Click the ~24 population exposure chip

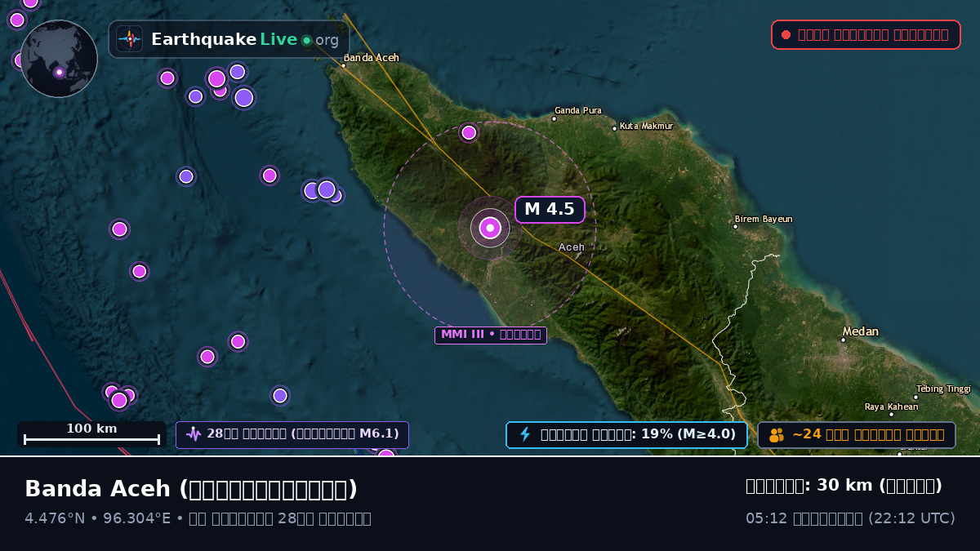click(857, 435)
